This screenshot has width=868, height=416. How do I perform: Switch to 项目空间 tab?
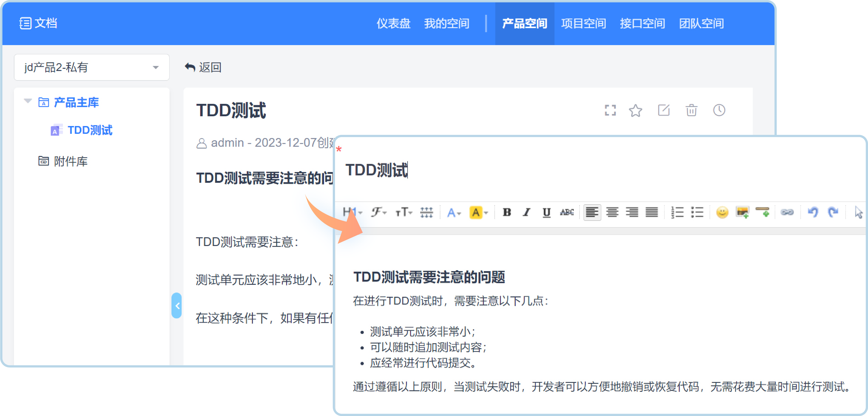[584, 23]
